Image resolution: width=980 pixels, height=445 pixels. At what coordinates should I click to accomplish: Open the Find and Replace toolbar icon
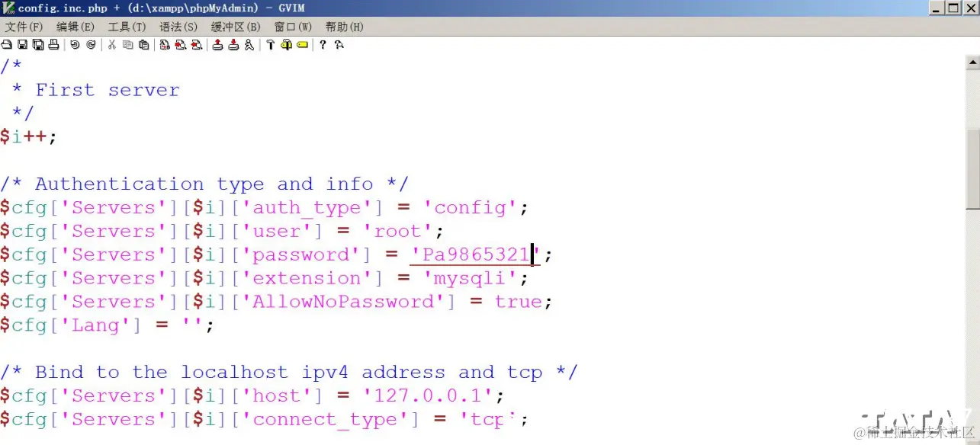165,45
